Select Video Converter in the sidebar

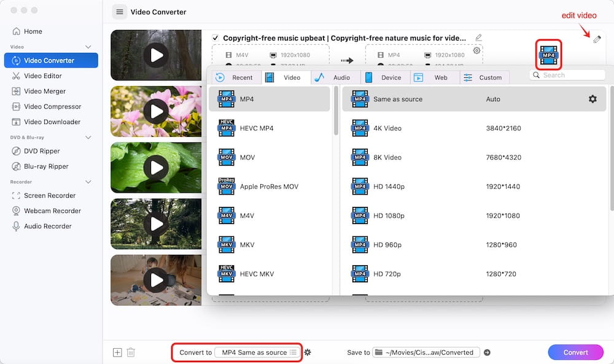(51, 60)
